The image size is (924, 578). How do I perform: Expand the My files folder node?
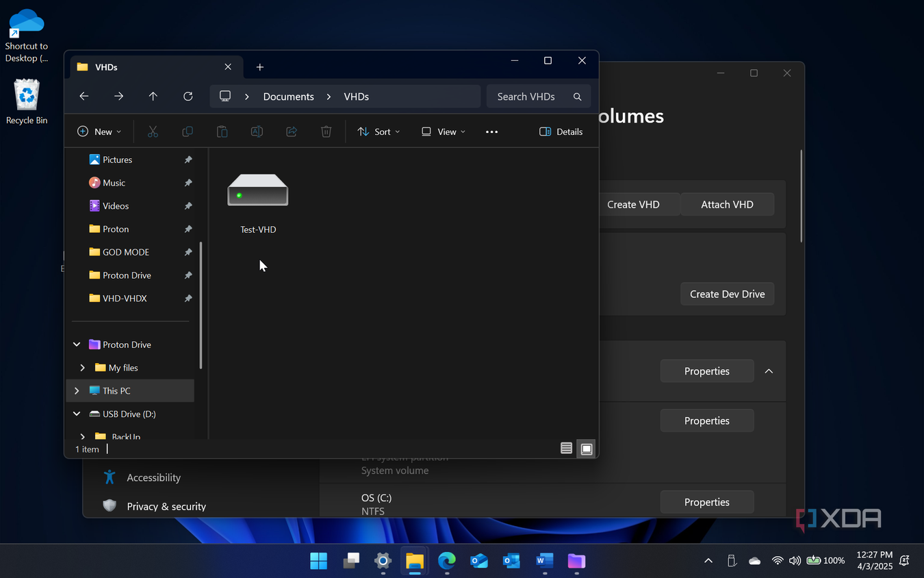pos(83,368)
